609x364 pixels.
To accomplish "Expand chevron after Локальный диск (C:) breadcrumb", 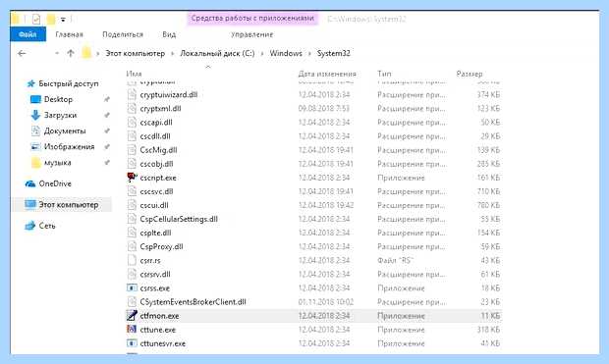I will tap(262, 54).
